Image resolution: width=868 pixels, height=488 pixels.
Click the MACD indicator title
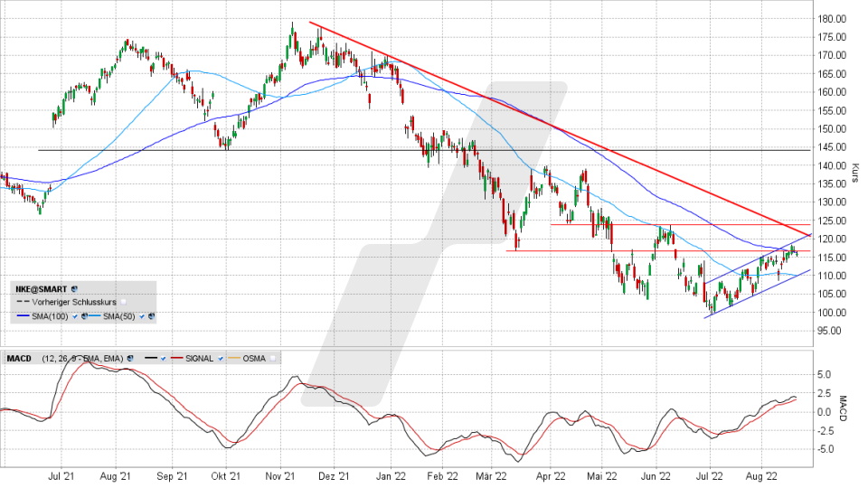19,359
